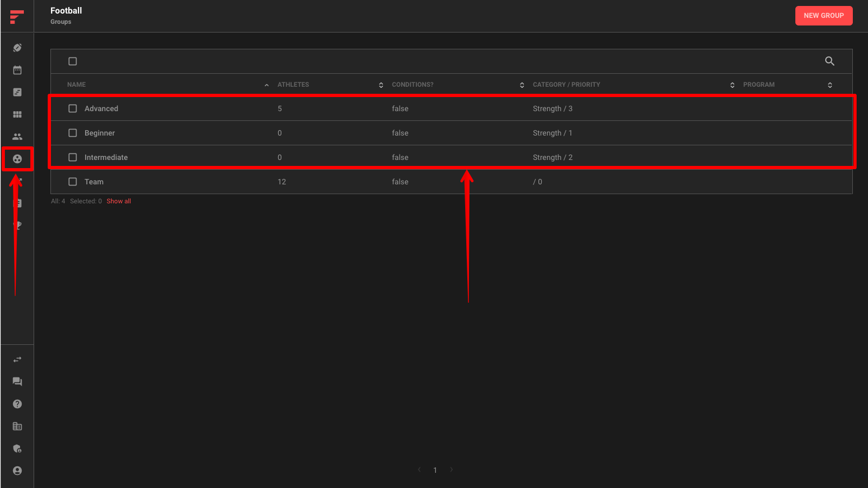Screen dimensions: 868x488
Task: Click the Football page title
Action: pos(66,10)
